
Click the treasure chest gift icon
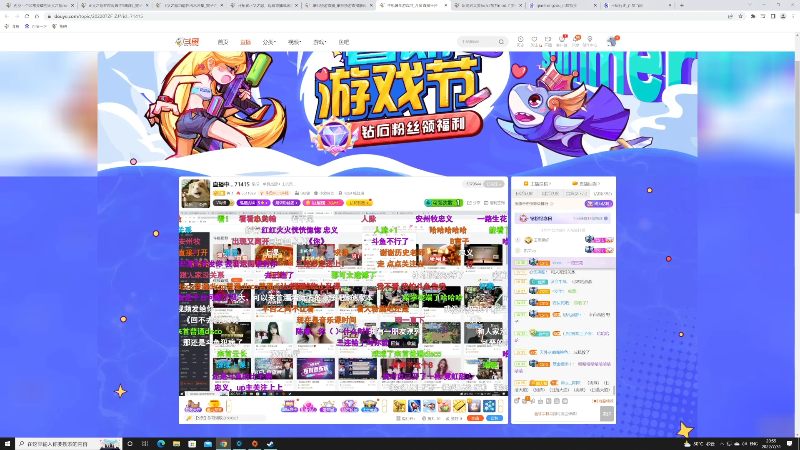point(370,406)
